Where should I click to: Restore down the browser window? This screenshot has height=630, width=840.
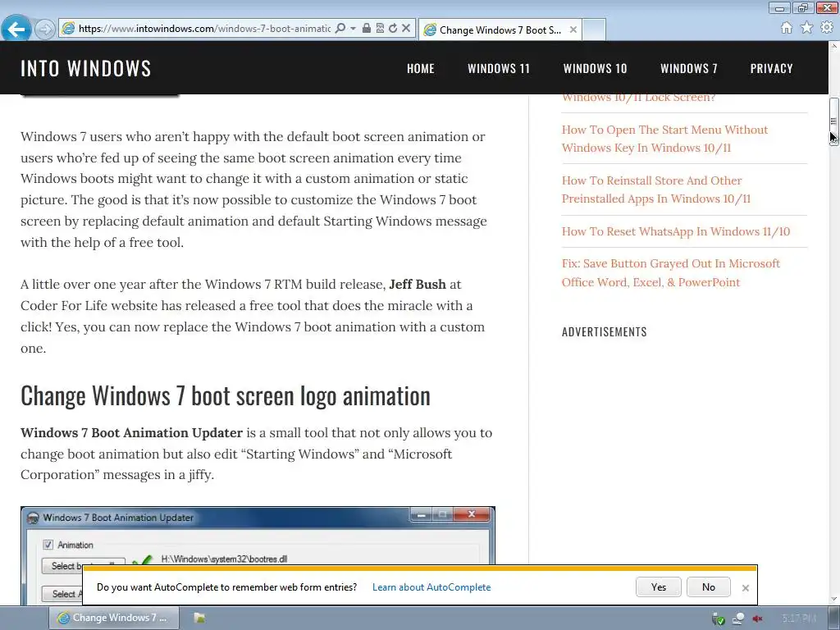click(x=802, y=7)
